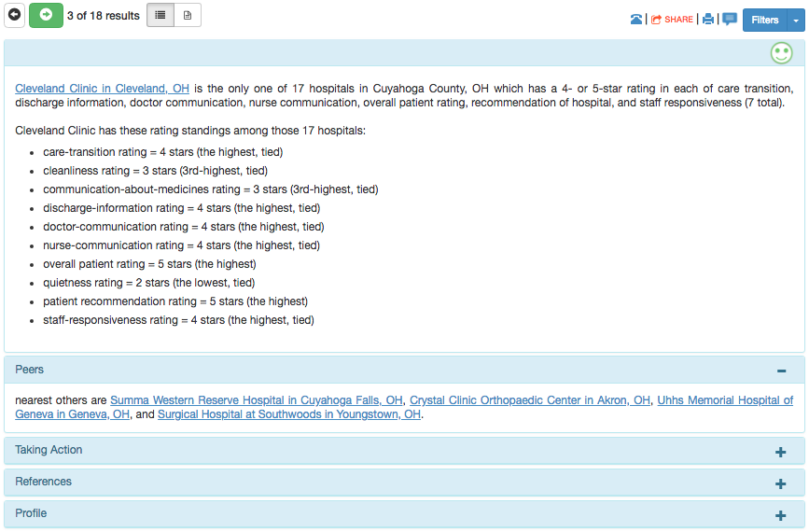Image resolution: width=809 pixels, height=532 pixels.
Task: Share this result
Action: [672, 20]
